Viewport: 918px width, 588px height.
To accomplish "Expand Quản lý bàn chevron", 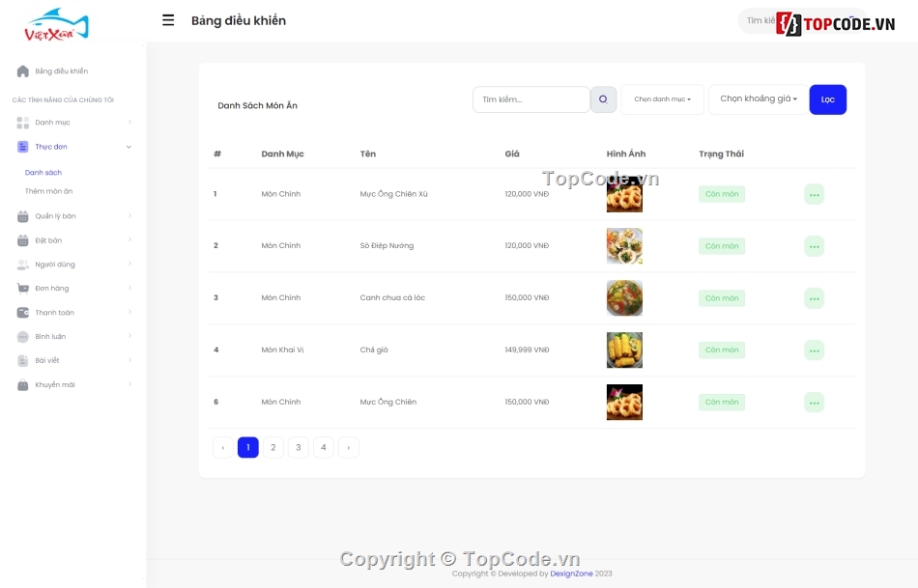I will [129, 216].
